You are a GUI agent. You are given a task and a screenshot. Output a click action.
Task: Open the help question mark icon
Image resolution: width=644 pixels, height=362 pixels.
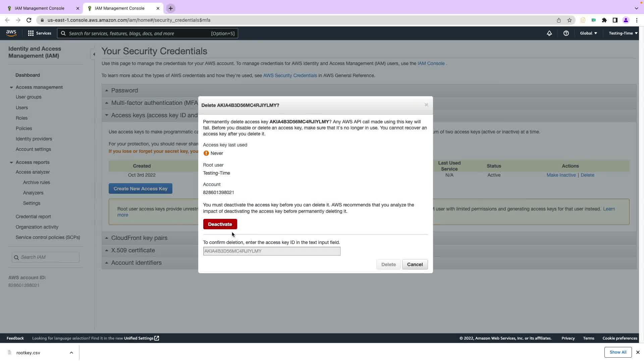point(566,33)
